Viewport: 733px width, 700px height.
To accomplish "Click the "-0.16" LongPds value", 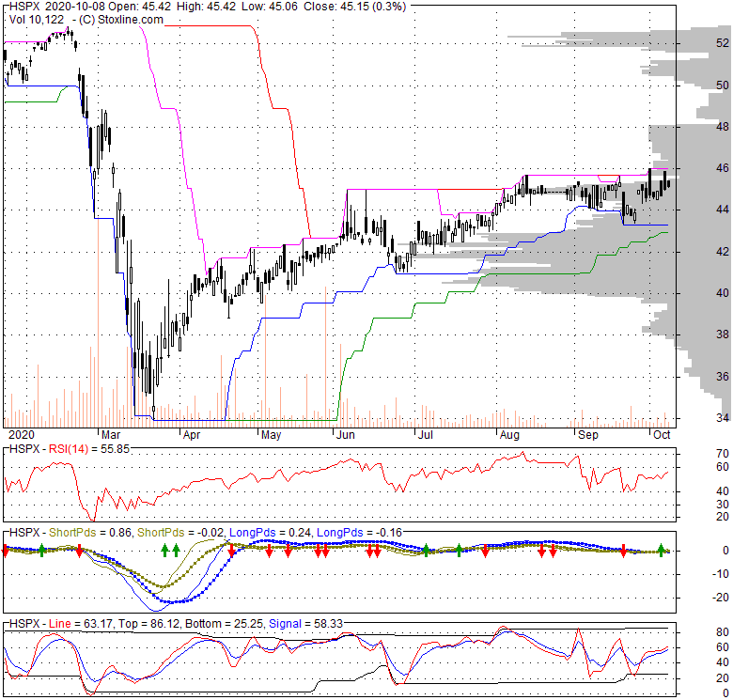I will point(389,532).
